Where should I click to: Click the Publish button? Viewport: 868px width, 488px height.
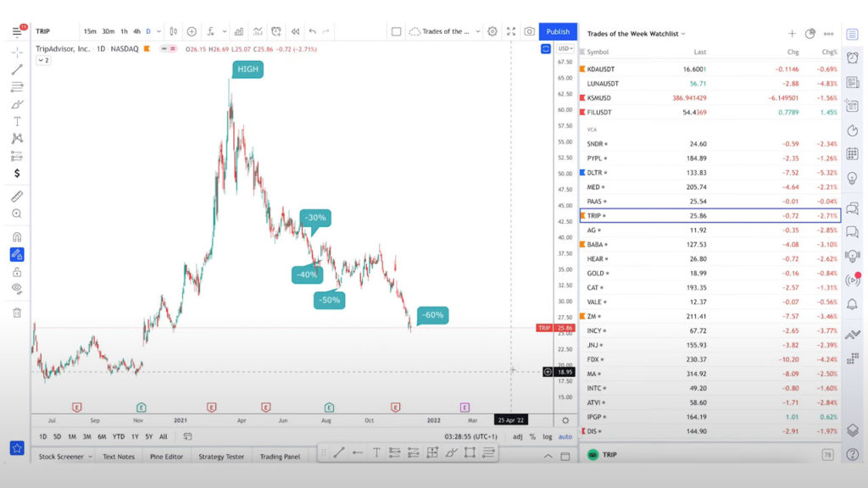tap(558, 31)
